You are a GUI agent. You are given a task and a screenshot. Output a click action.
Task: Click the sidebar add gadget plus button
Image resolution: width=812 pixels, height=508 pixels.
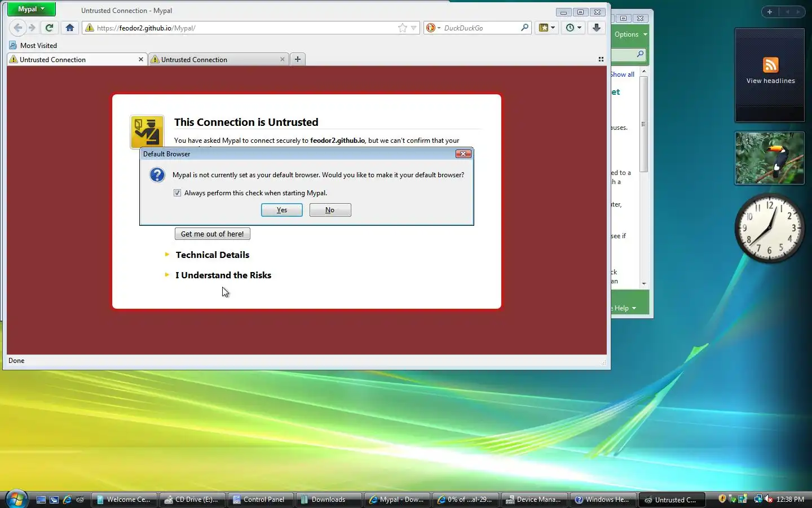coord(770,12)
